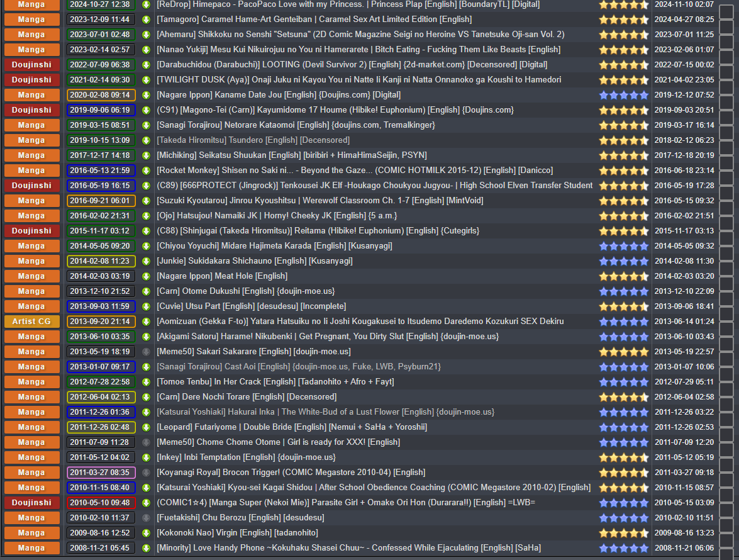Image resolution: width=739 pixels, height=560 pixels.
Task: Click the Artist CG category badge
Action: (32, 322)
